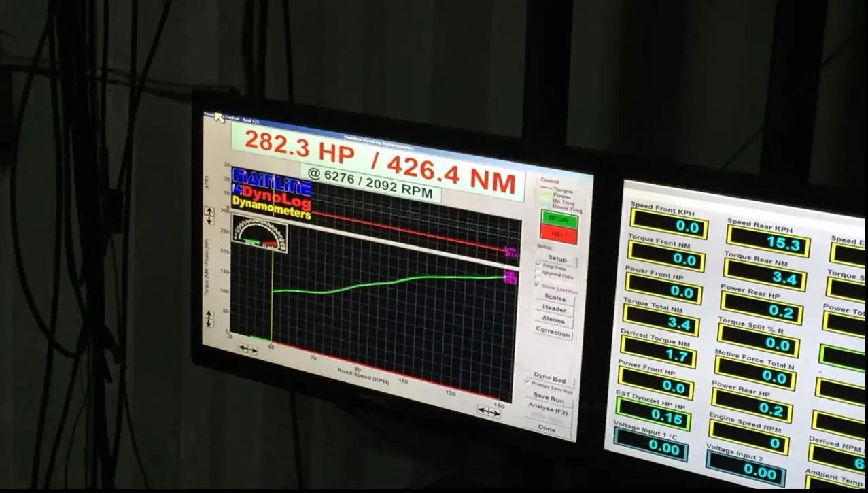
Task: Click the Mainline DynoLog Dynamometers logo
Action: 272,194
